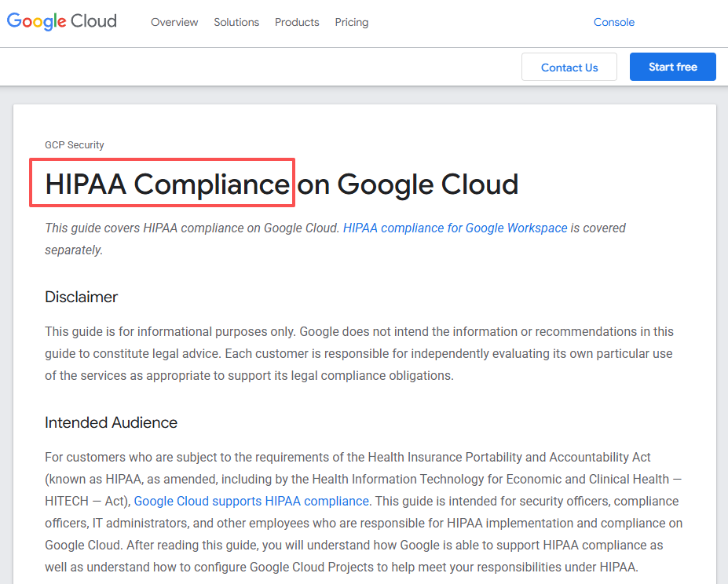Image resolution: width=728 pixels, height=584 pixels.
Task: Follow the HIPAA compliance for Google Workspace link
Action: [455, 228]
